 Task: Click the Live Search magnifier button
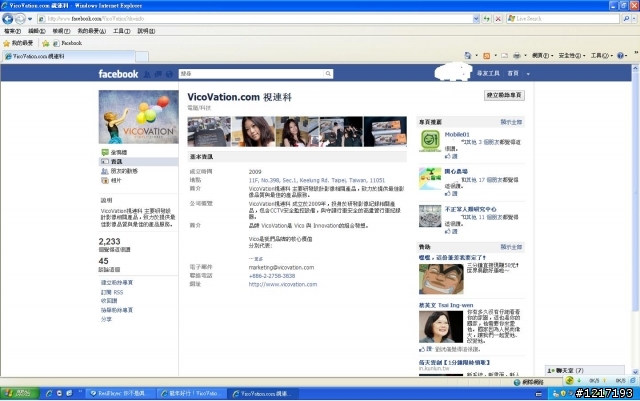[627, 19]
